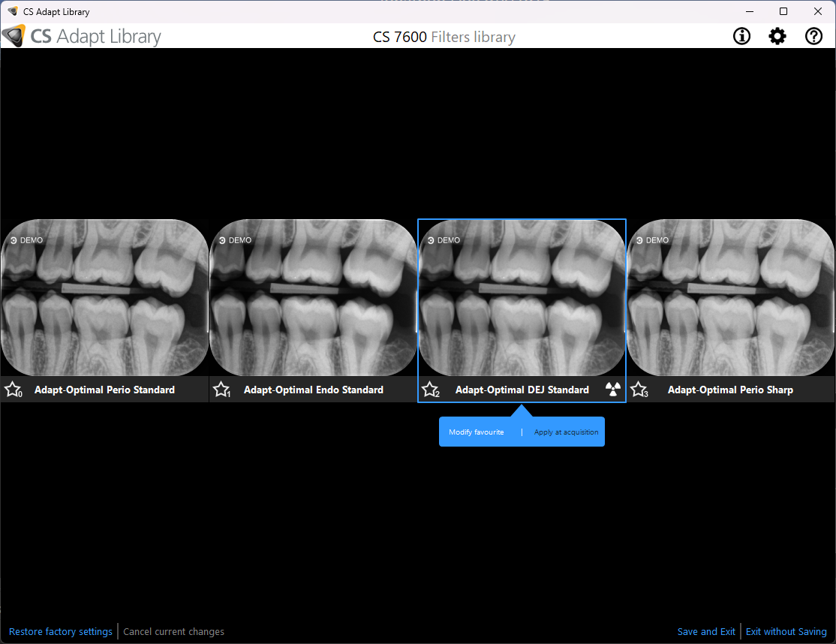Screen dimensions: 836x644
Task: Choose Apply at acquisition in the popup
Action: (566, 432)
